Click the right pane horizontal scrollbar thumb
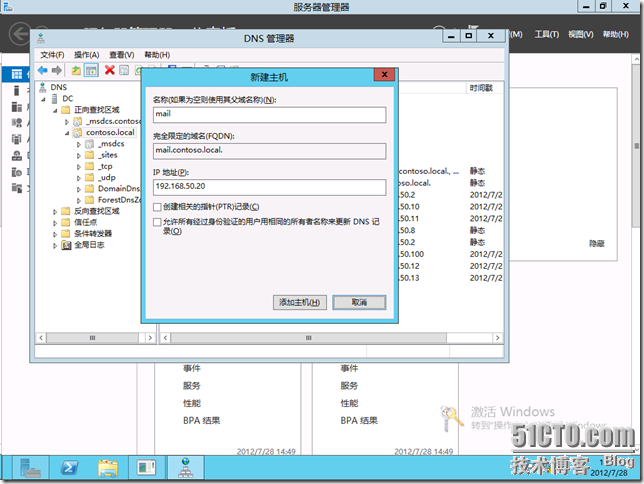 point(308,338)
